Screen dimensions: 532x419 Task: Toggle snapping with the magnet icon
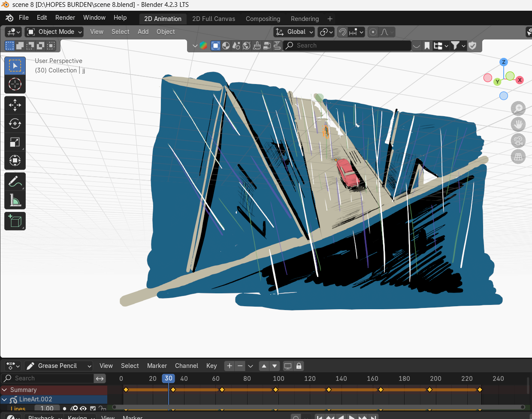click(342, 32)
